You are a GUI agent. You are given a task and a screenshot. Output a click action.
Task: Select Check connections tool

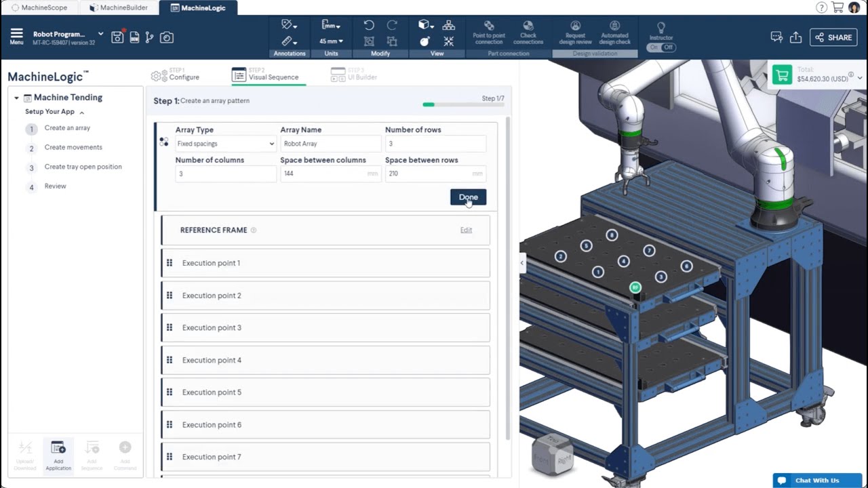click(x=528, y=33)
